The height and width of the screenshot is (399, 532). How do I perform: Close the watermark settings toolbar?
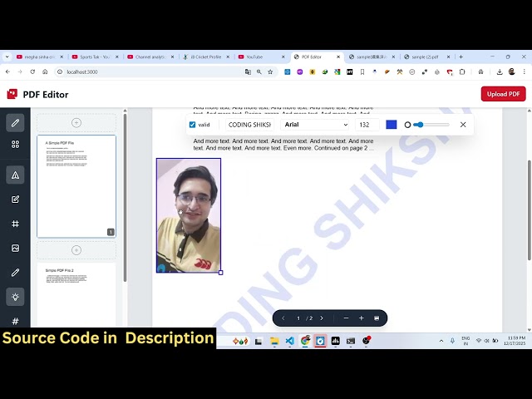click(463, 125)
